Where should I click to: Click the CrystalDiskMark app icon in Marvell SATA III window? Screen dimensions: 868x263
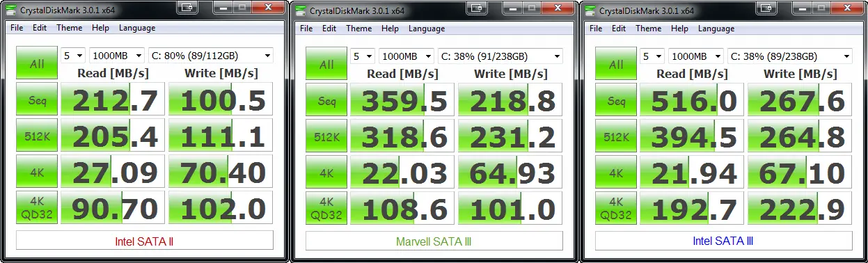click(x=301, y=10)
